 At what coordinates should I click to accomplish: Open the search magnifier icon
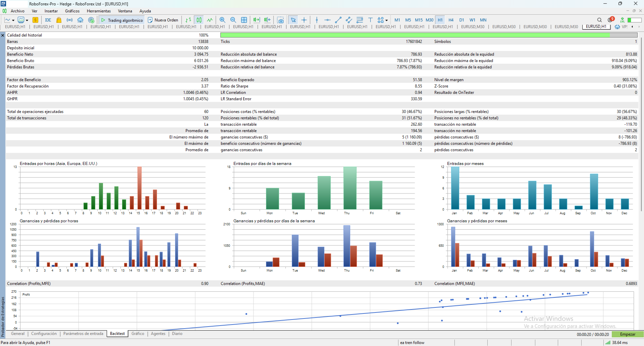coord(599,20)
